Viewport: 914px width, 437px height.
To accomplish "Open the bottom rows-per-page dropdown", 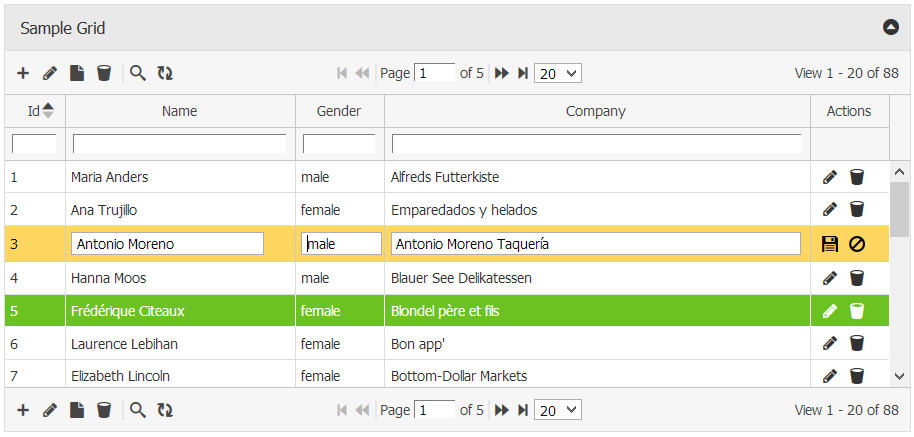I will click(558, 410).
